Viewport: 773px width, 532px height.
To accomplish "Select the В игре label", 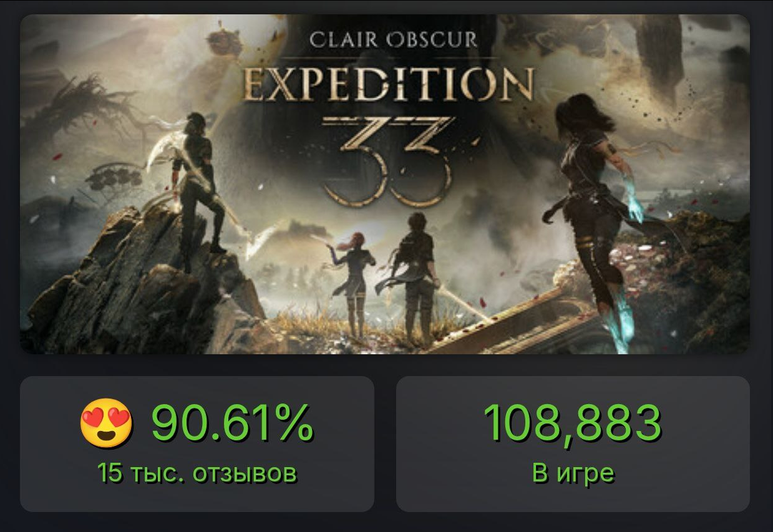I will tap(573, 473).
